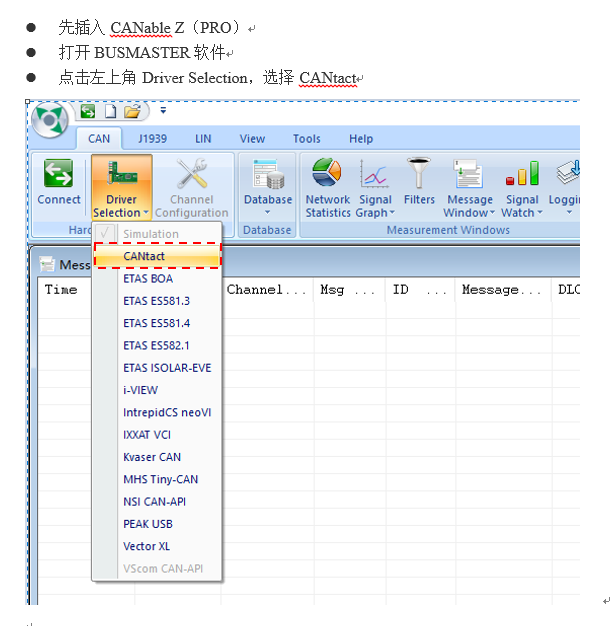614x626 pixels.
Task: Click the green connect icon in quick access toolbar
Action: [x=88, y=111]
